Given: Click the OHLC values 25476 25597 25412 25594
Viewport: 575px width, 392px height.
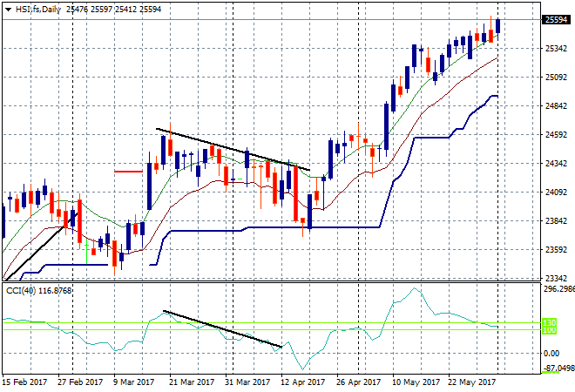Looking at the screenshot, I should 113,10.
